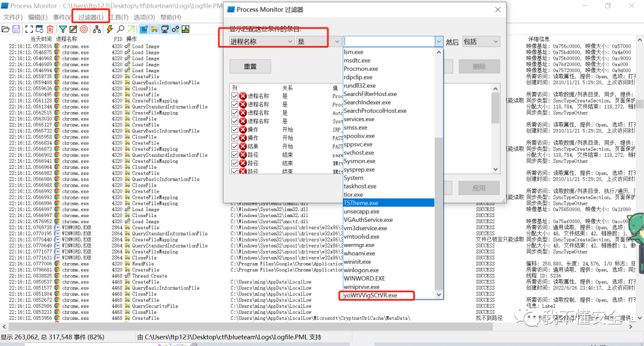Select TSTheme.exe in the dropdown list
Image resolution: width=644 pixels, height=346 pixels.
pos(389,203)
